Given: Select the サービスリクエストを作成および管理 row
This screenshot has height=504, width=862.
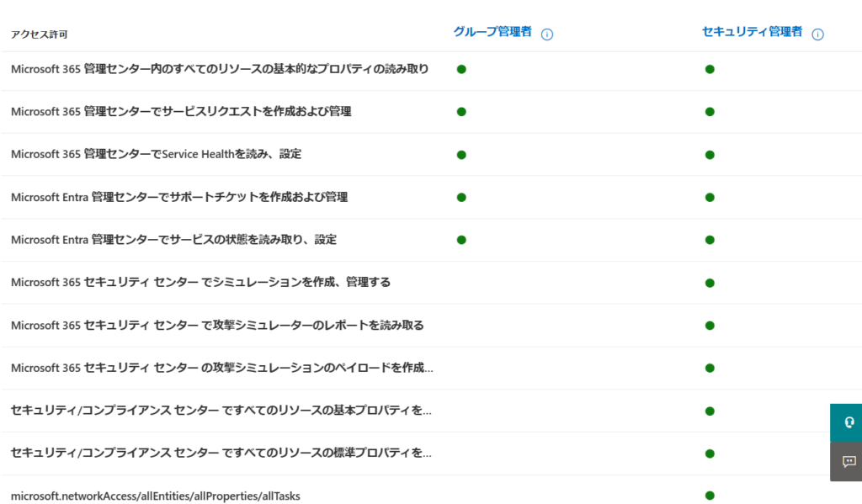Looking at the screenshot, I should (431, 112).
